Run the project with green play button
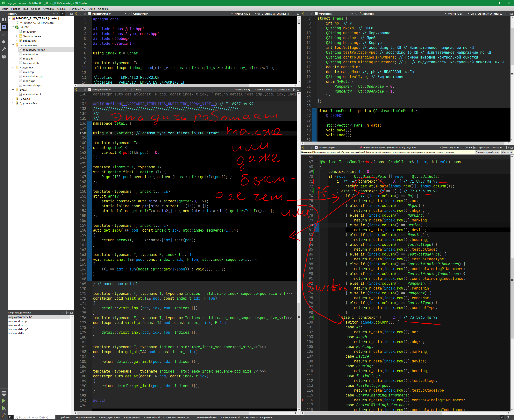This screenshot has height=420, width=514. [x=4, y=401]
